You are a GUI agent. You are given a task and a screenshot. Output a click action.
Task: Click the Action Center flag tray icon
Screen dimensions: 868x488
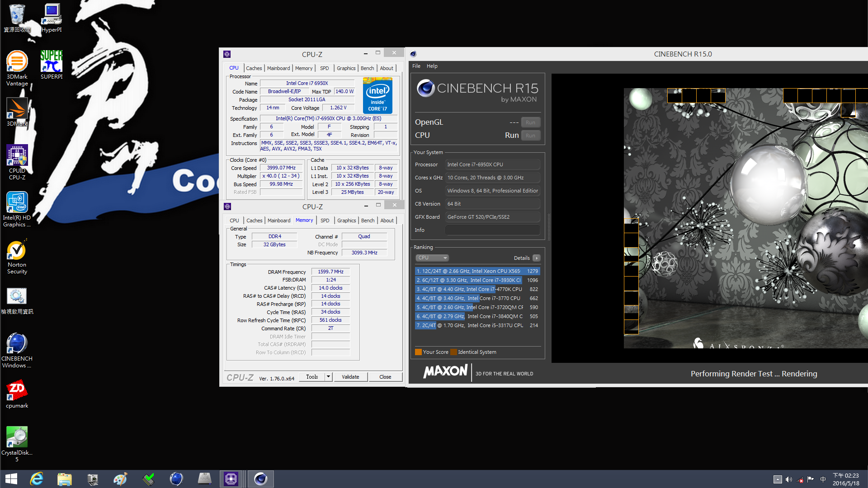coord(811,479)
